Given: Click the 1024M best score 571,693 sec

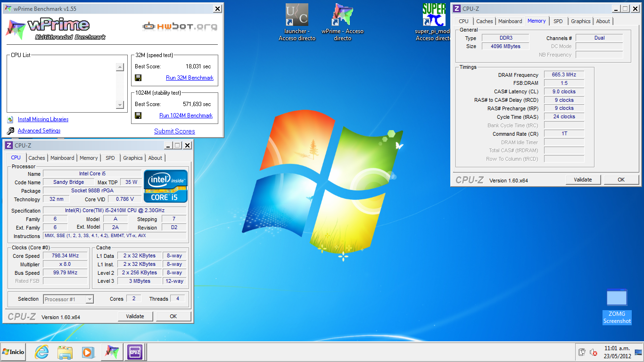Looking at the screenshot, I should [x=197, y=104].
